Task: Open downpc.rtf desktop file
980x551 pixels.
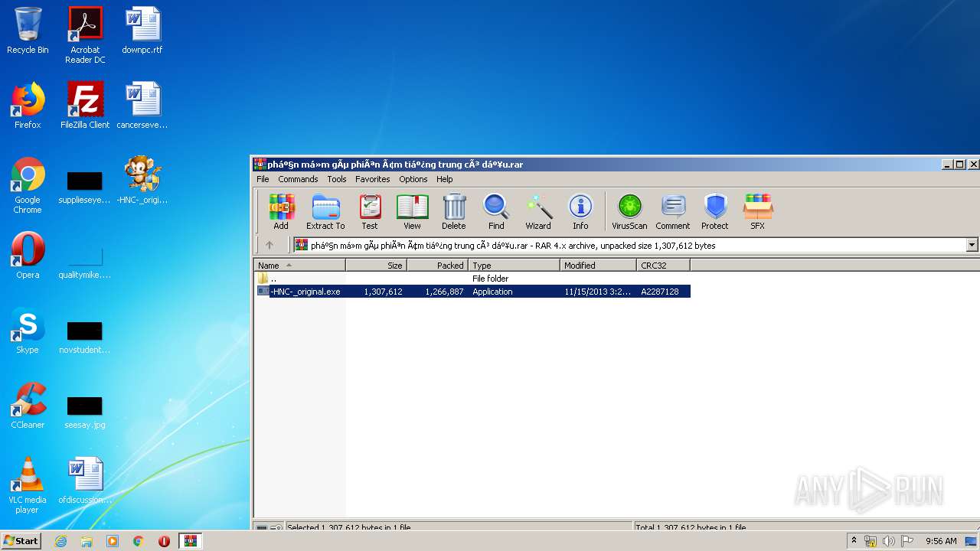Action: 142,31
